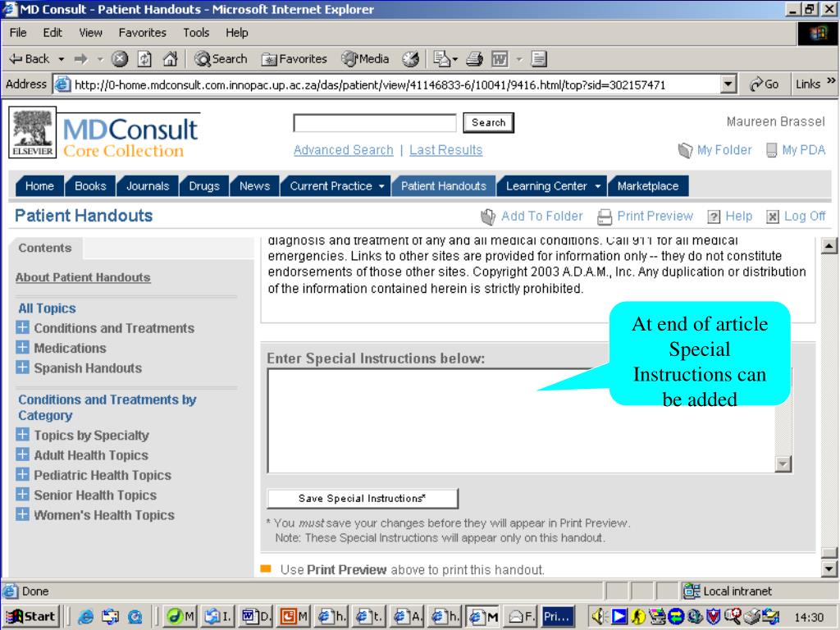Switch to the News tab
Viewport: 840px width, 630px height.
(254, 186)
